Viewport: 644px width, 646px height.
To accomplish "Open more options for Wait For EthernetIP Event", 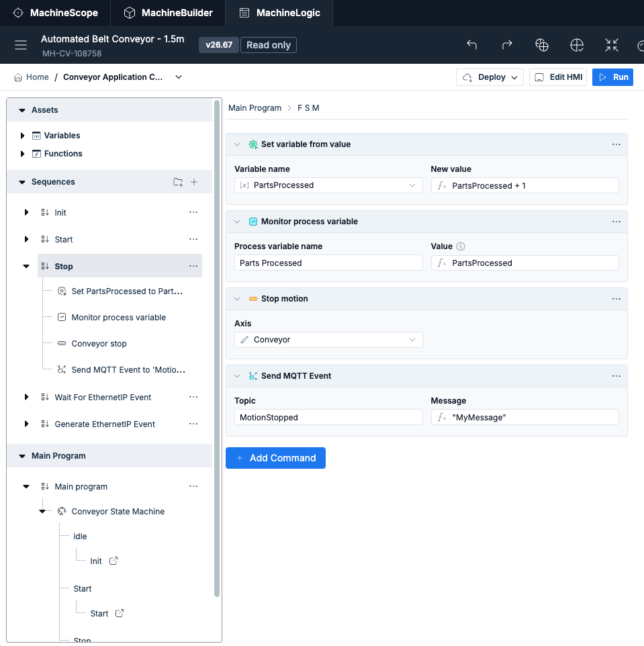I will click(193, 397).
